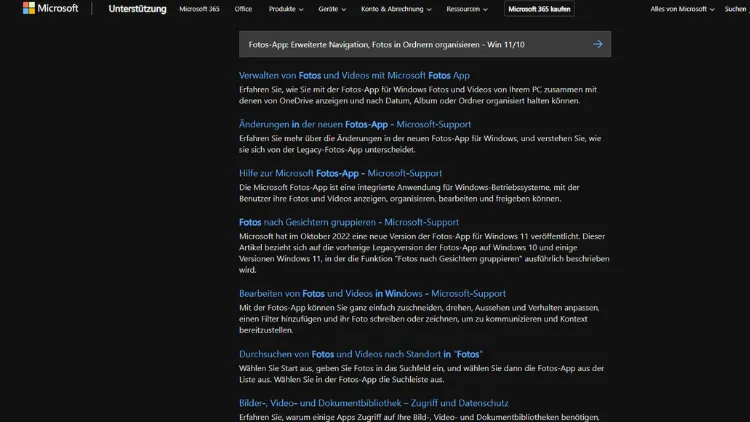Open the Office menu item
750x422 pixels.
[x=243, y=9]
